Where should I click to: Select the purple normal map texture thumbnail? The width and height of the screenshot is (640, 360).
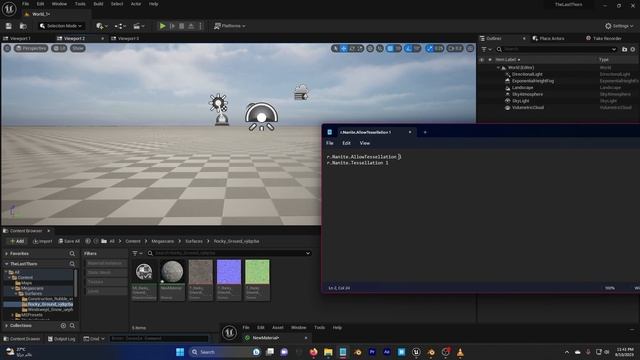click(229, 272)
